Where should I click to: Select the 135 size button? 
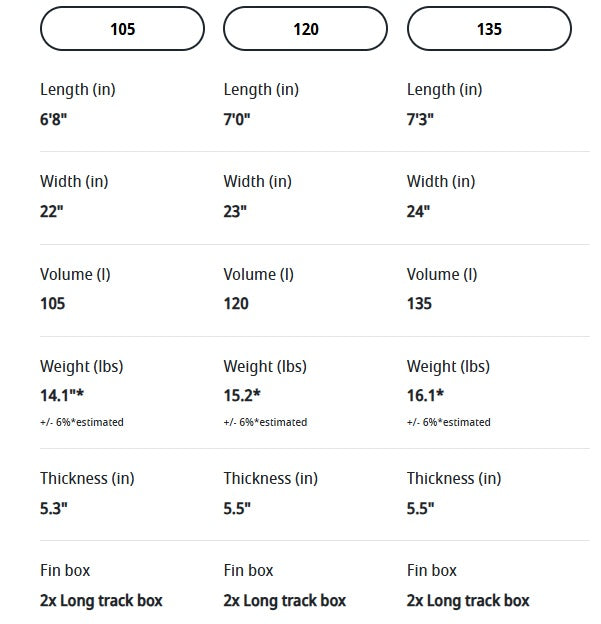(489, 29)
